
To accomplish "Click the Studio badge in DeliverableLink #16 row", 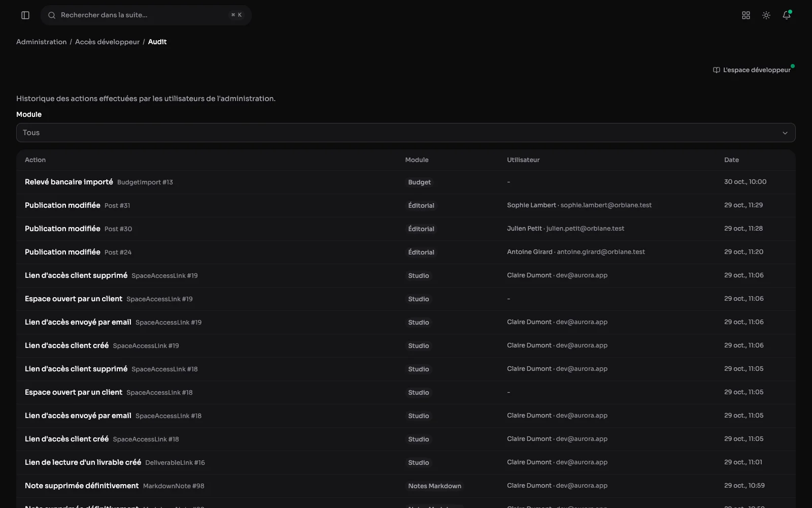I will pos(419,462).
